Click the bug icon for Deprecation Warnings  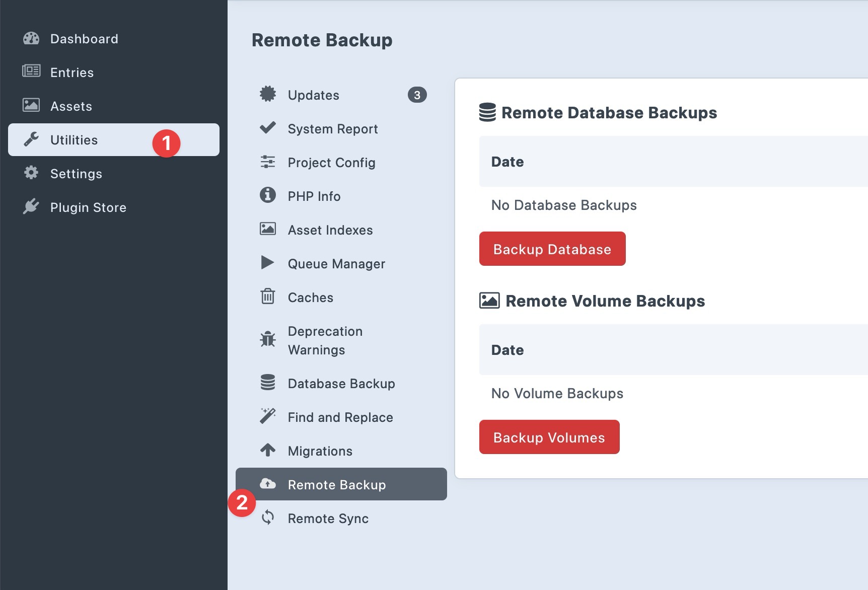click(267, 340)
